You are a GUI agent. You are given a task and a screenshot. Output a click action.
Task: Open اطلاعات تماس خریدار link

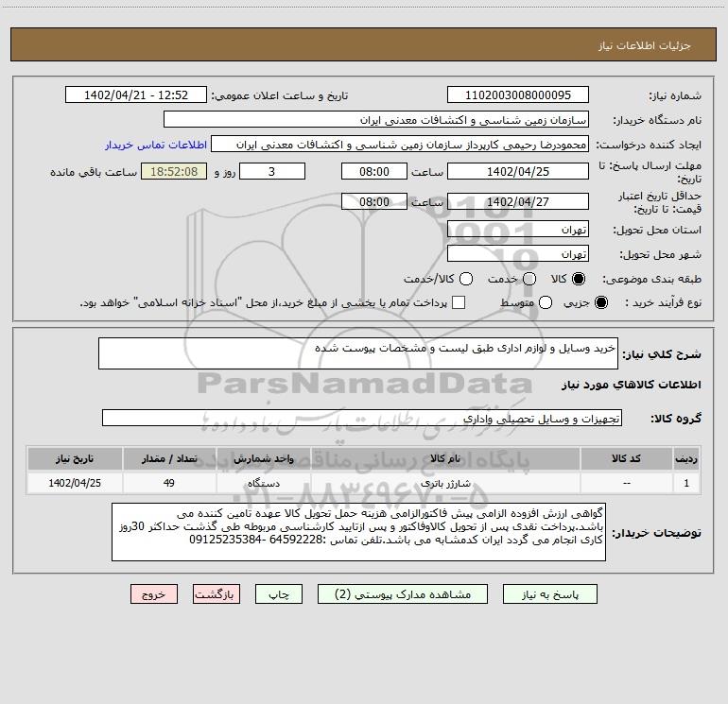coord(156,145)
